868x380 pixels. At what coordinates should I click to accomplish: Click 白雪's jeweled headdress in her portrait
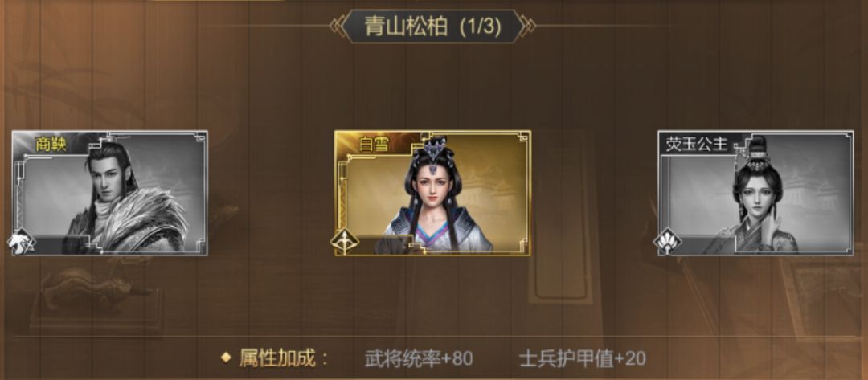(x=436, y=152)
